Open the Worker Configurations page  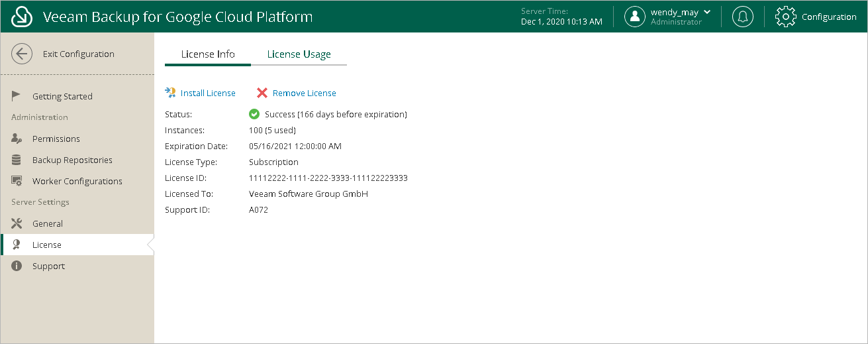pyautogui.click(x=77, y=181)
